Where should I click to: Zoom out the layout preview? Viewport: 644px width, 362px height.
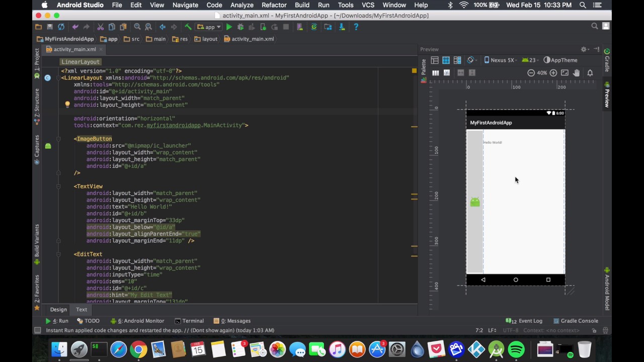coord(531,73)
